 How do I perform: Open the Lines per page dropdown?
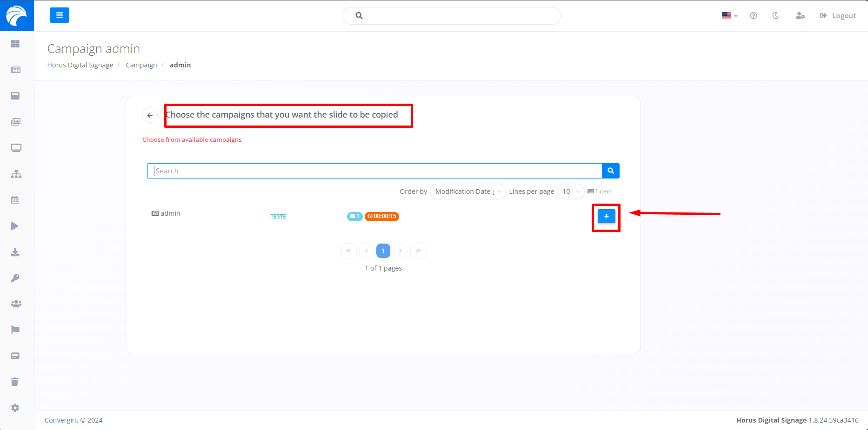pos(570,192)
